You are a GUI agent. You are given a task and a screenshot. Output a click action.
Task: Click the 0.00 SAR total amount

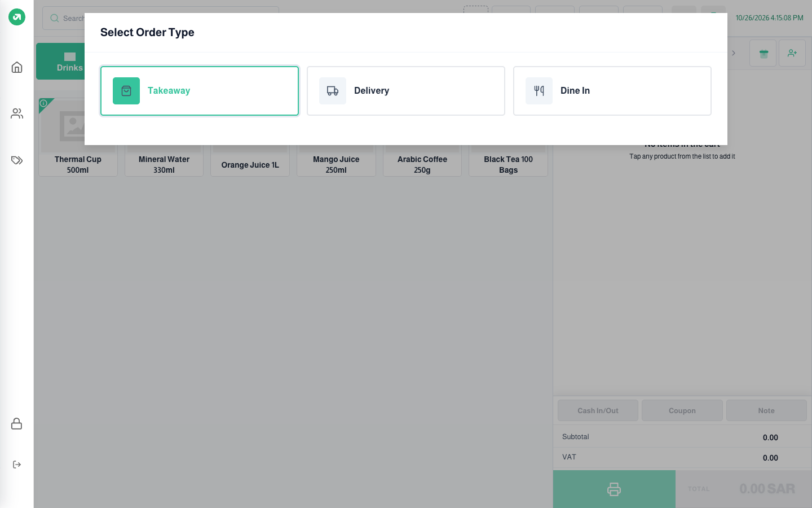[x=767, y=489]
